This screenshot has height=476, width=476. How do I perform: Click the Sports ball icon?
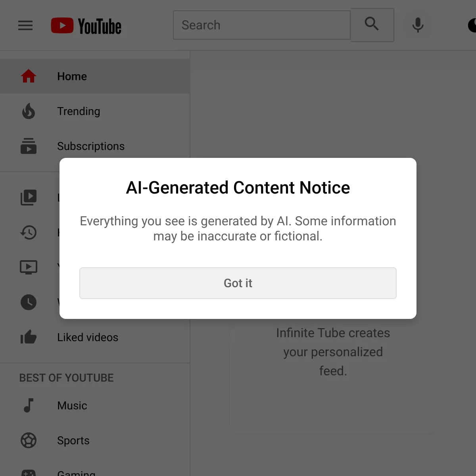point(29,440)
